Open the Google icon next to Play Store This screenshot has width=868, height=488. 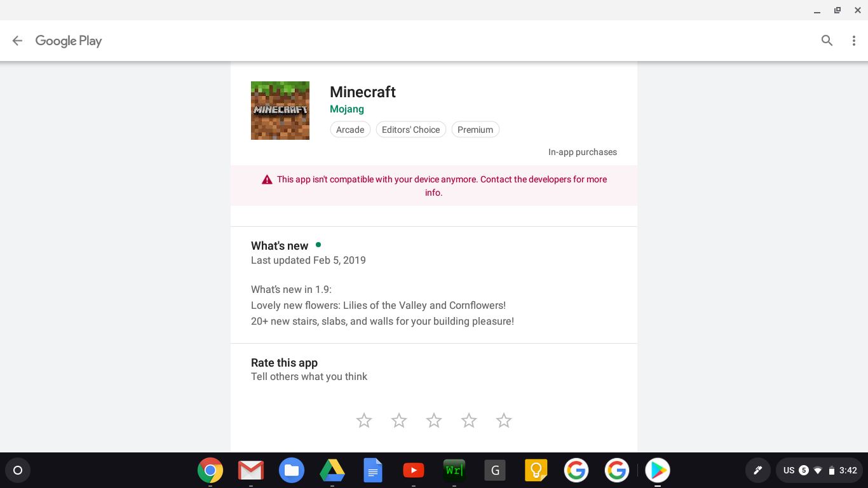point(617,470)
